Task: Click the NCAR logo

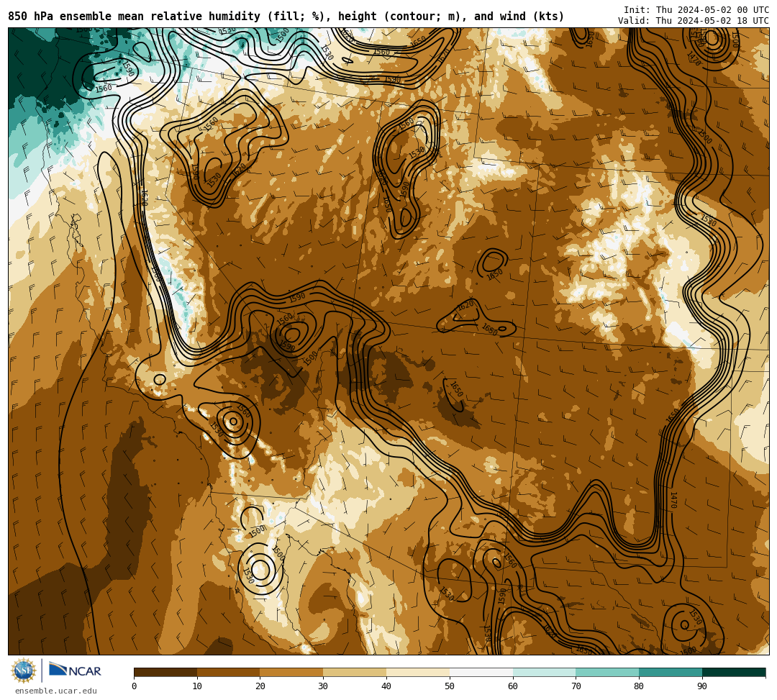Action: (x=75, y=671)
